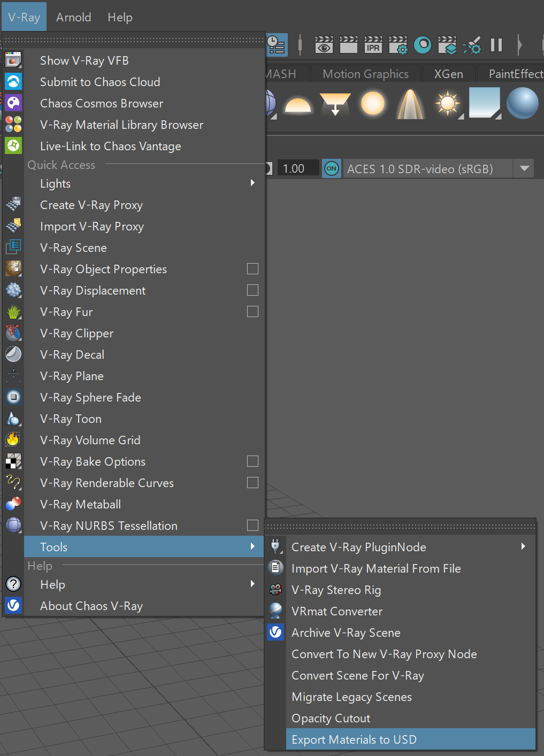Click the gamma value field showing 1.00
Screen dimensions: 544x756
[297, 168]
